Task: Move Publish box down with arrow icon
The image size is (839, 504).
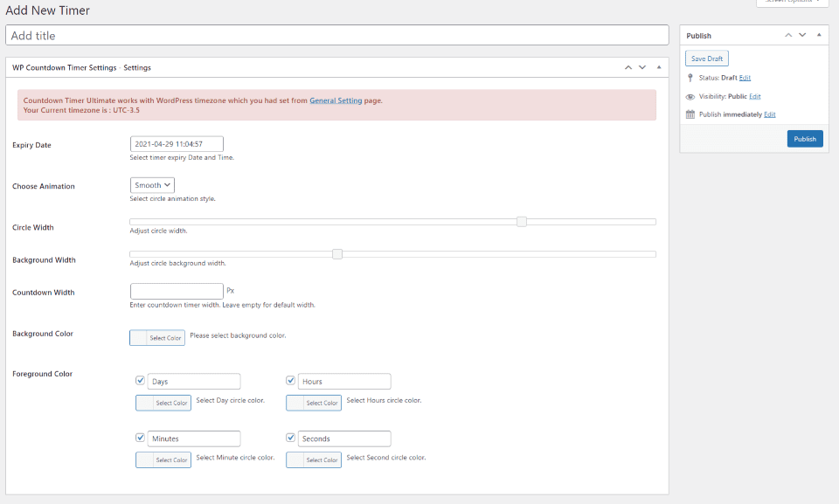Action: coord(802,35)
